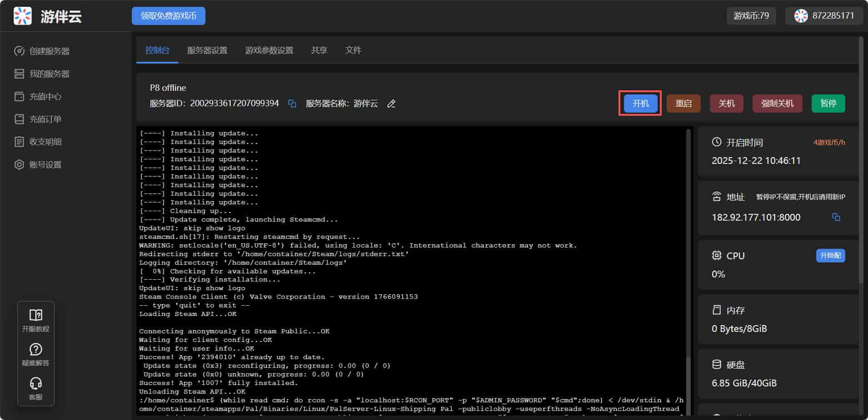
Task: Open the 游戏参数设置 tab
Action: click(269, 50)
